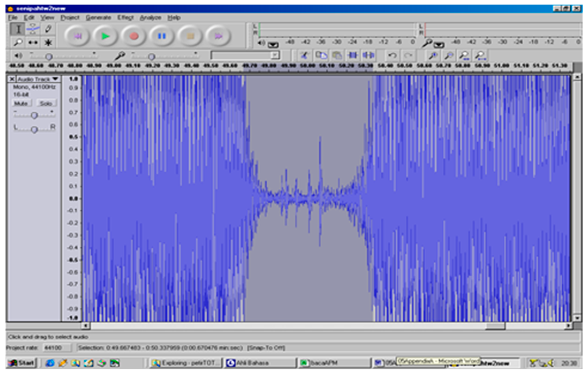Image resolution: width=588 pixels, height=375 pixels.
Task: Click the Skip to End button
Action: pos(218,36)
